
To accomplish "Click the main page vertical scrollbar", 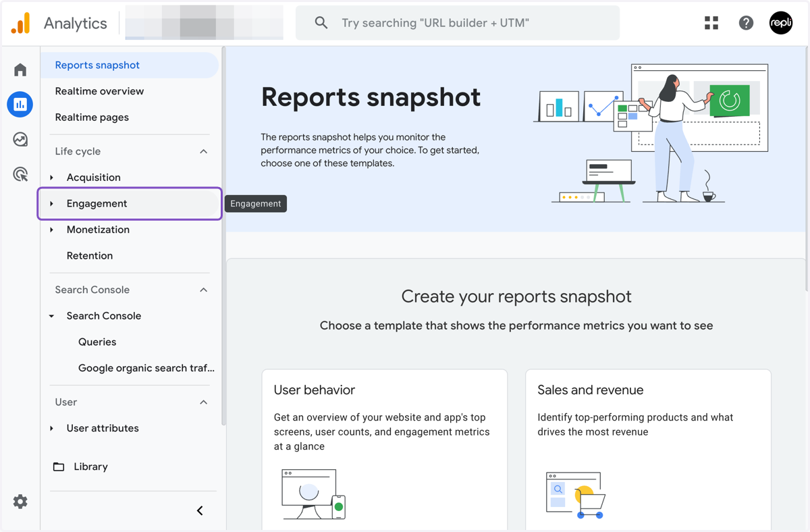I will tap(807, 169).
